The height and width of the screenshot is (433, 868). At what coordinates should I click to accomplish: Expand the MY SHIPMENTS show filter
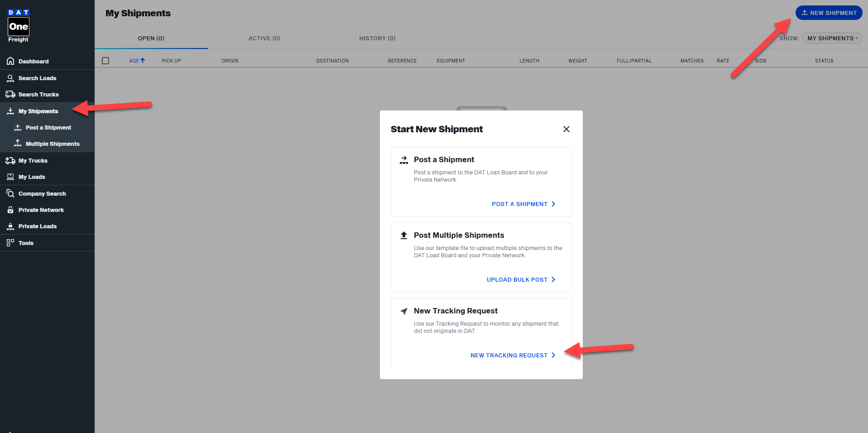point(831,38)
